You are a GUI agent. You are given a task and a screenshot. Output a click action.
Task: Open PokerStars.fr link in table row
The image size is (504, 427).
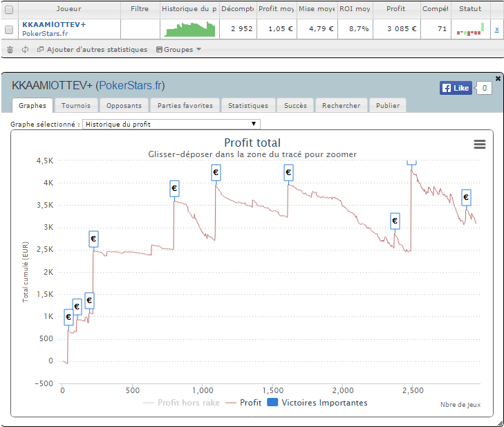point(45,33)
